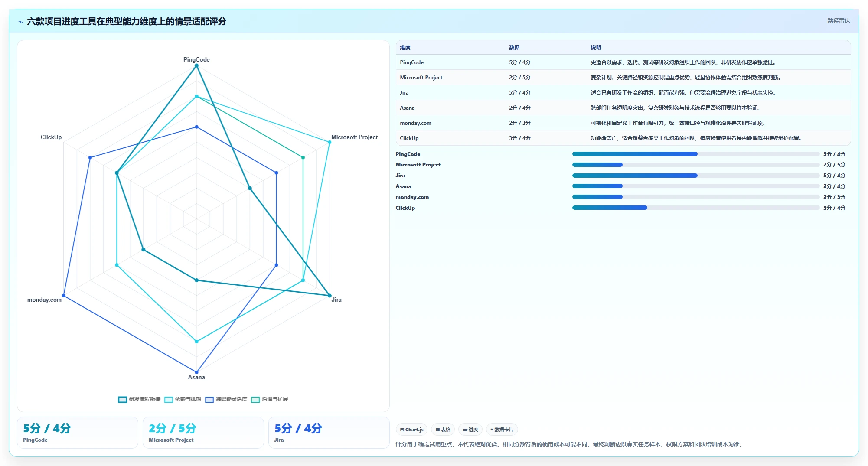Viewport: 868px width, 466px height.
Task: Click the PingCode label in the progress list
Action: point(408,154)
